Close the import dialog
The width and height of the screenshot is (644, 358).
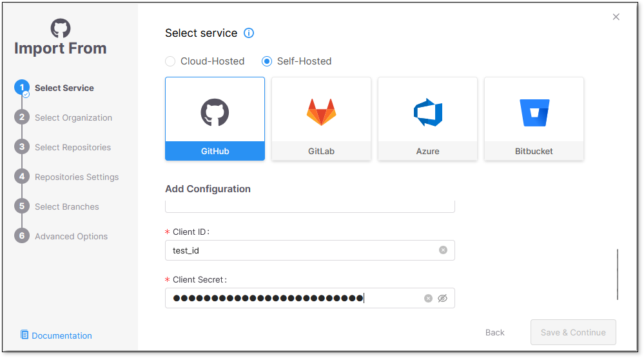click(x=616, y=17)
